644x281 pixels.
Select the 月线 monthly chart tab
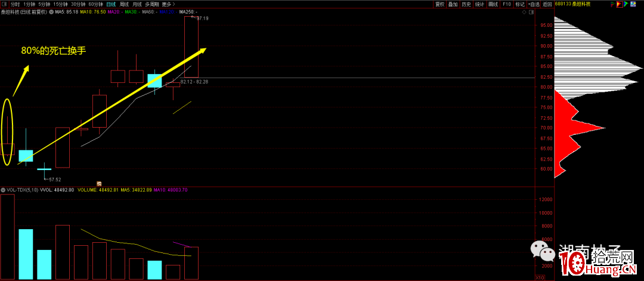tap(138, 4)
